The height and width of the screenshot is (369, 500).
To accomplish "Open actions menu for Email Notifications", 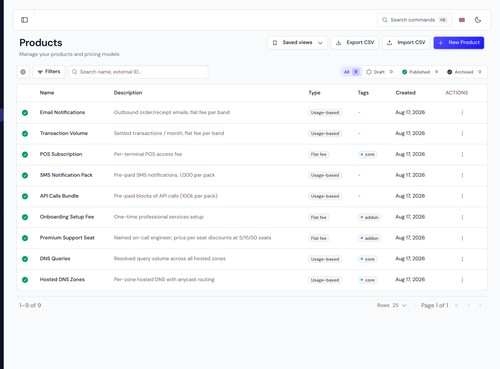I will pyautogui.click(x=462, y=113).
